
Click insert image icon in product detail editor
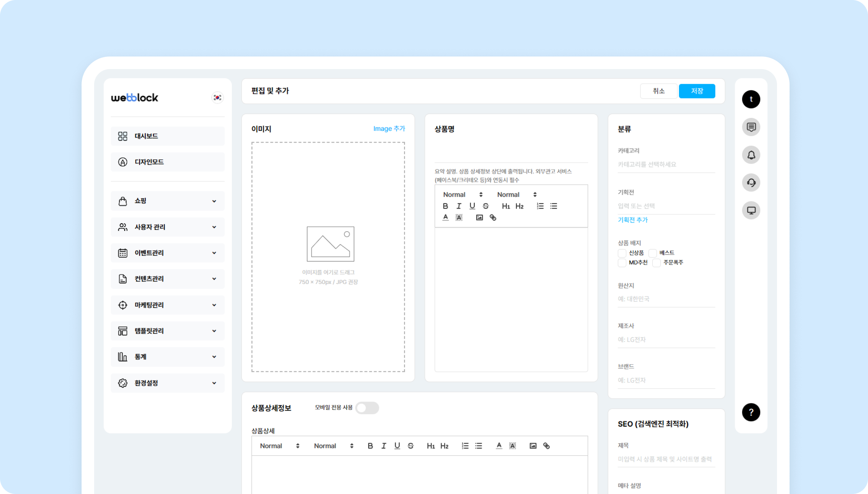533,446
